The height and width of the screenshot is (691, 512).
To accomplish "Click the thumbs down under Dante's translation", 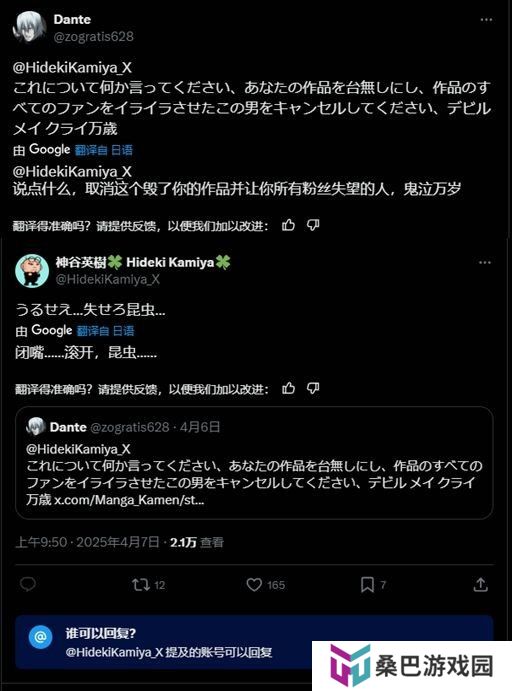I will click(x=313, y=225).
